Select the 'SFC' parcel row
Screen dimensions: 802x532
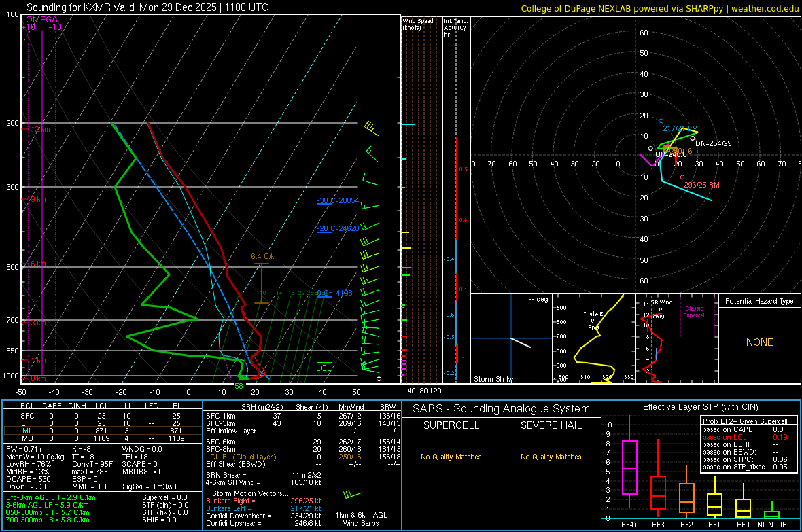click(102, 416)
